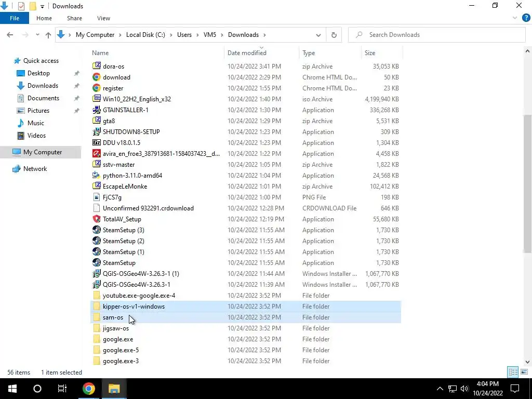Screen dimensions: 532x399
Task: Click the New folder quick access icon
Action: [x=33, y=6]
